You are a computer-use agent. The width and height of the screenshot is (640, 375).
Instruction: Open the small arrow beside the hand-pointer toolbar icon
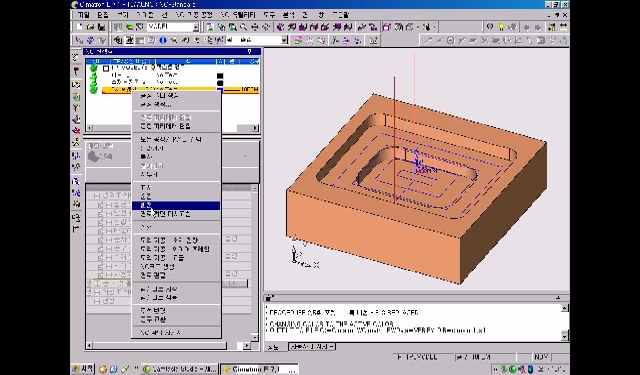tap(434, 27)
